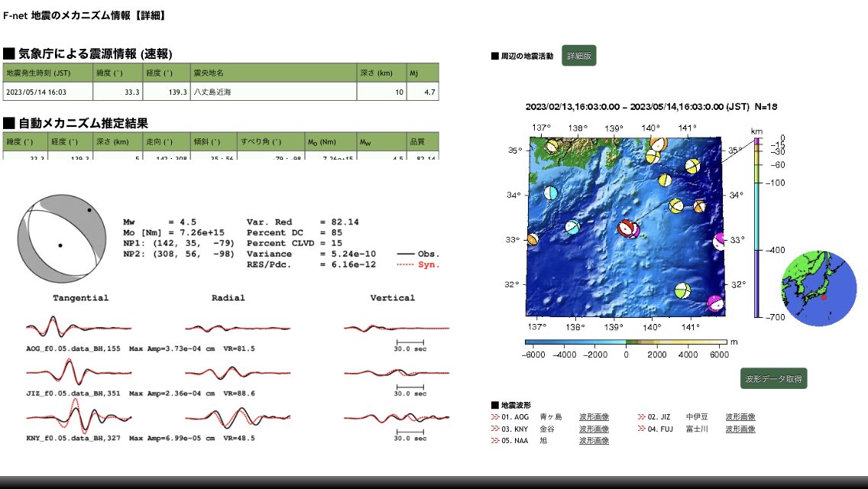Click the Percent DC = 85 line
868x489 pixels.
294,232
